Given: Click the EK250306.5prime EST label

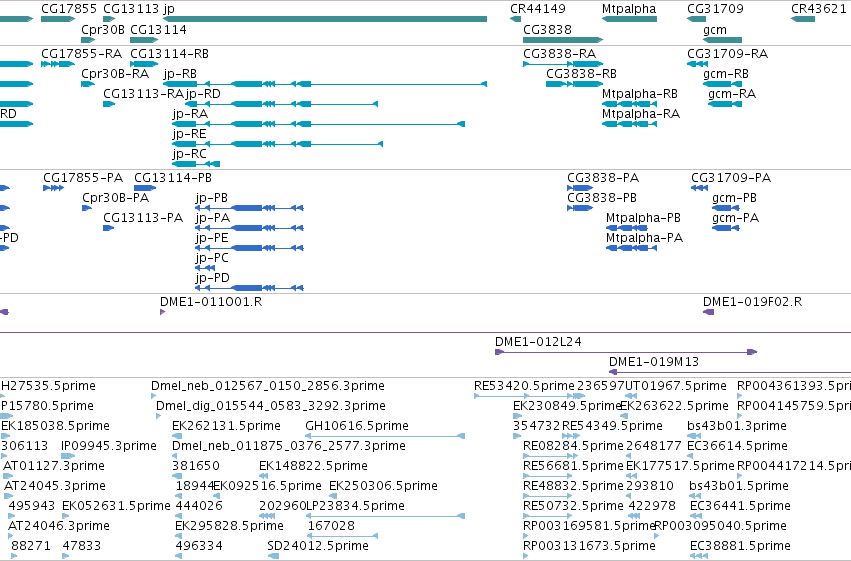Looking at the screenshot, I should [x=383, y=486].
